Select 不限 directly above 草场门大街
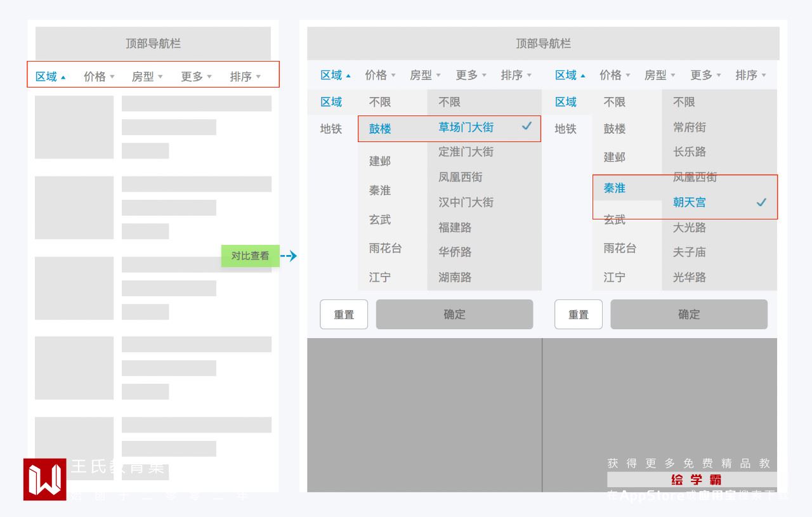 449,102
